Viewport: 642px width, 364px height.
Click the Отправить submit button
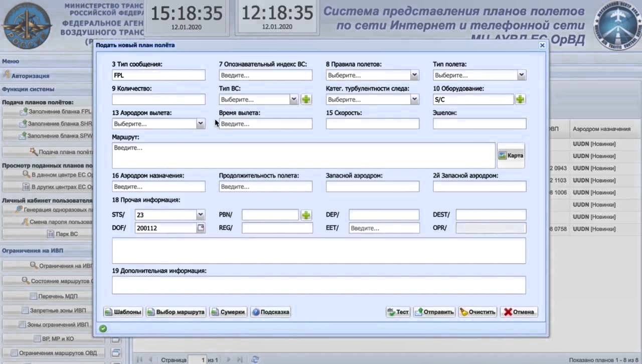point(434,312)
